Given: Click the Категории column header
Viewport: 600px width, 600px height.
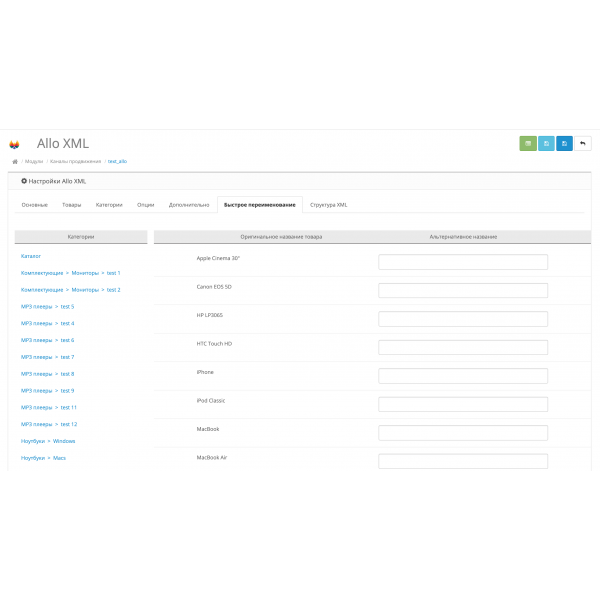Looking at the screenshot, I should click(81, 237).
